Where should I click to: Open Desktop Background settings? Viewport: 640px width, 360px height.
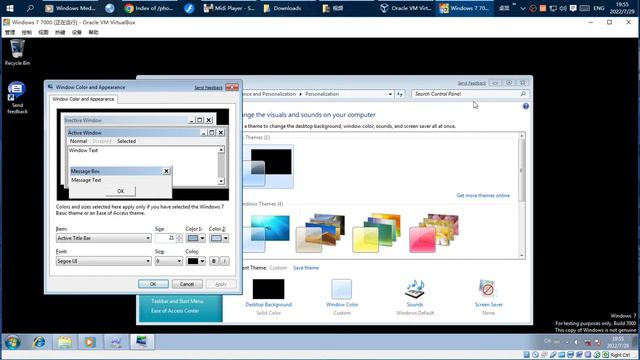pyautogui.click(x=268, y=297)
